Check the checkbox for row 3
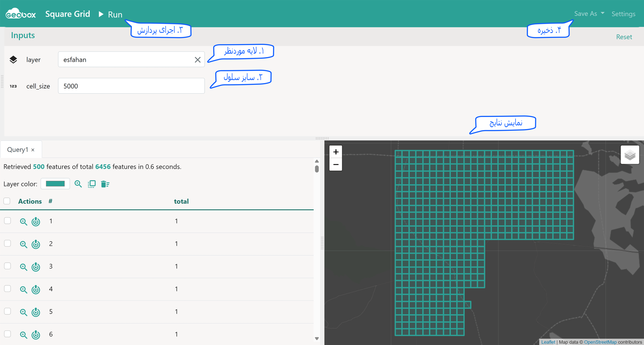Image resolution: width=644 pixels, height=345 pixels. pos(8,266)
